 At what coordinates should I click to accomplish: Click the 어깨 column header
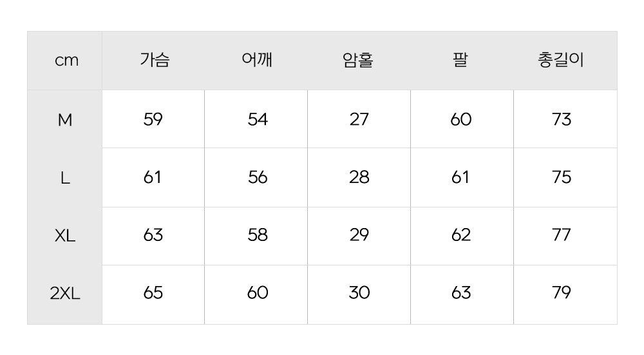(x=257, y=61)
